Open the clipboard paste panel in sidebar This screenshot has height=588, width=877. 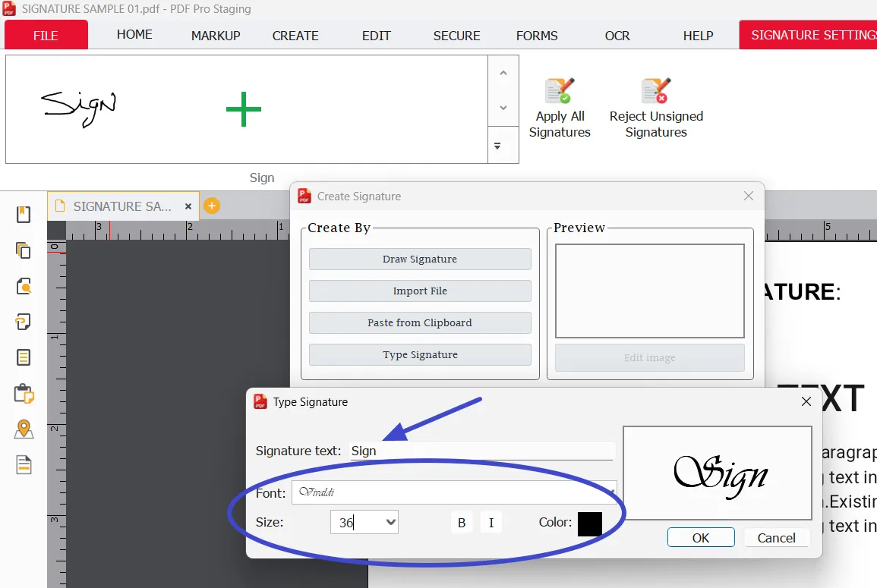click(24, 394)
